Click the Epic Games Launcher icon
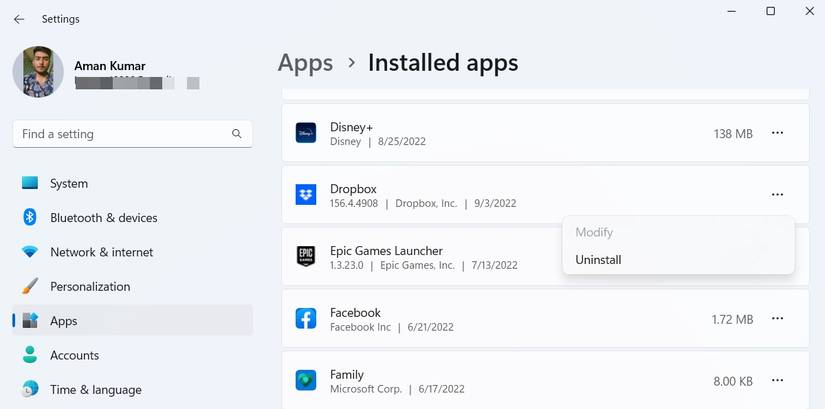Screen dimensions: 825x409 pyautogui.click(x=306, y=256)
